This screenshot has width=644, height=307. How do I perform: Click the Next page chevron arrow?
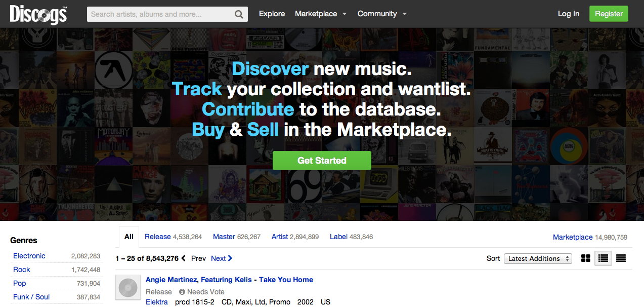(x=230, y=258)
